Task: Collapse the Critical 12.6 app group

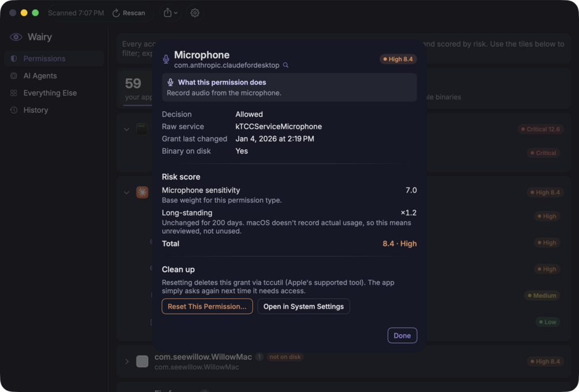Action: [127, 129]
